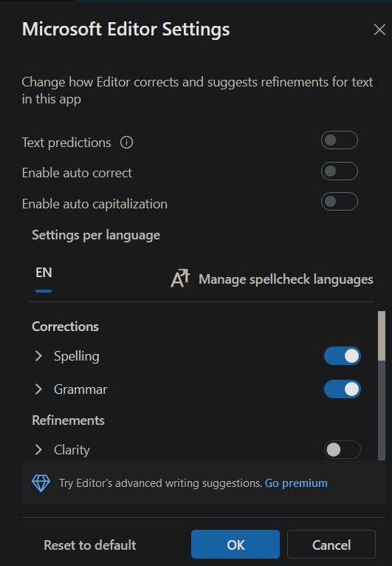Click the Cancel button

[331, 545]
